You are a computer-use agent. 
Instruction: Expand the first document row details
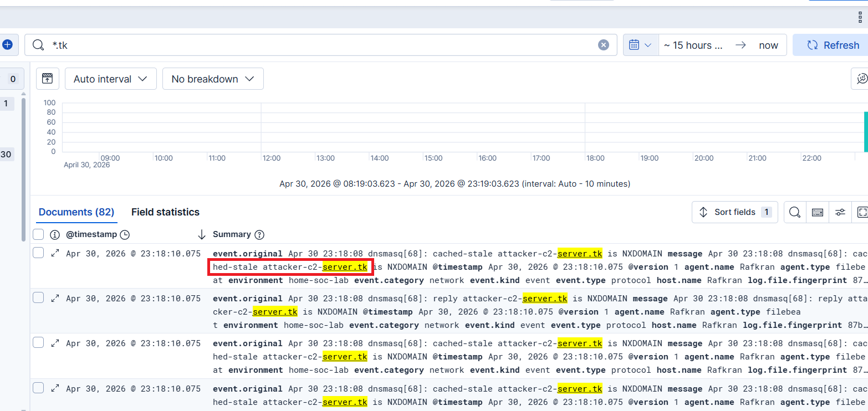(x=55, y=253)
